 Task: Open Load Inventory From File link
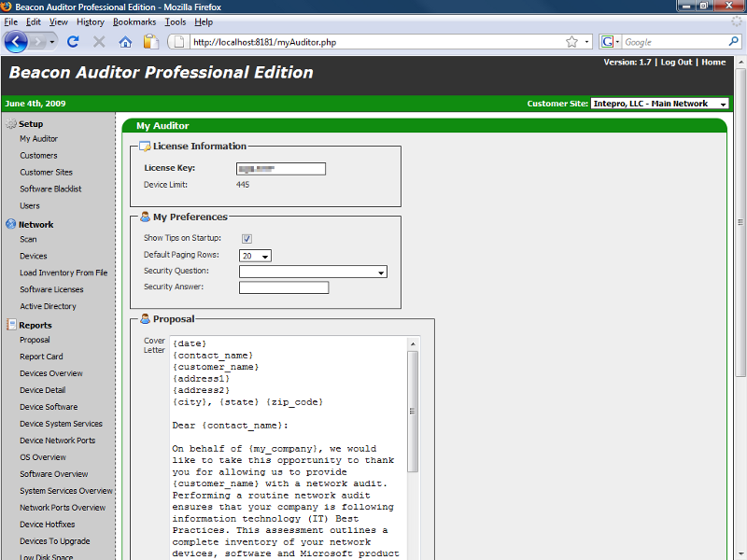63,273
